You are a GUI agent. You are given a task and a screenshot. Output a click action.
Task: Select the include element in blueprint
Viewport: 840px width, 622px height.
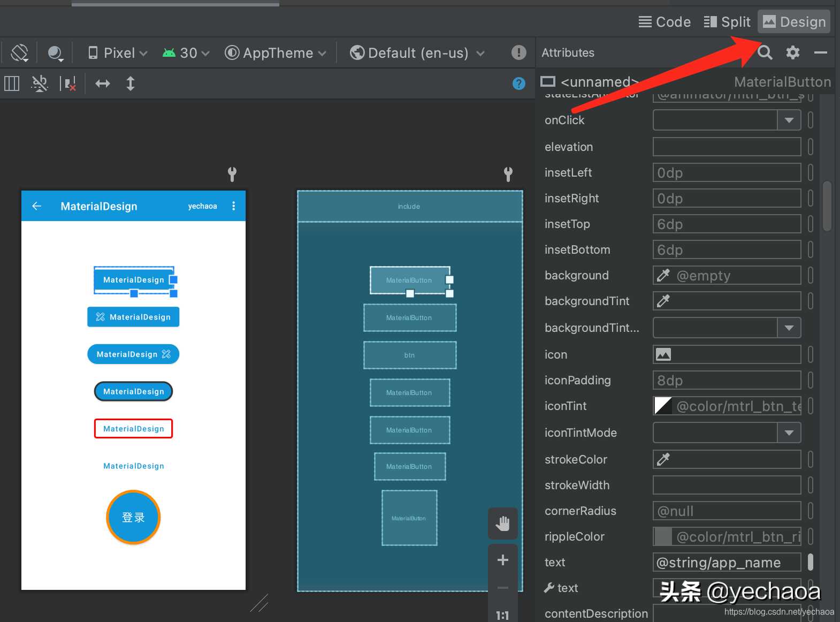410,207
